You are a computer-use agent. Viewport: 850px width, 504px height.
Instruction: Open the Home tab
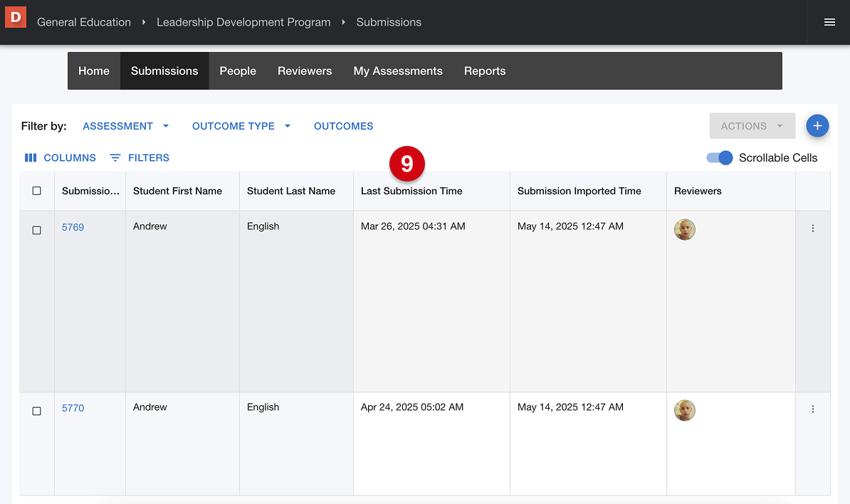point(94,71)
